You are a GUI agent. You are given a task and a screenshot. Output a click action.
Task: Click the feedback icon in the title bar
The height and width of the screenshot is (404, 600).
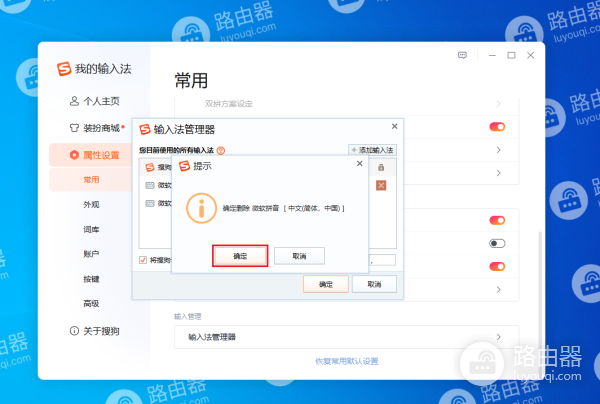tap(462, 55)
